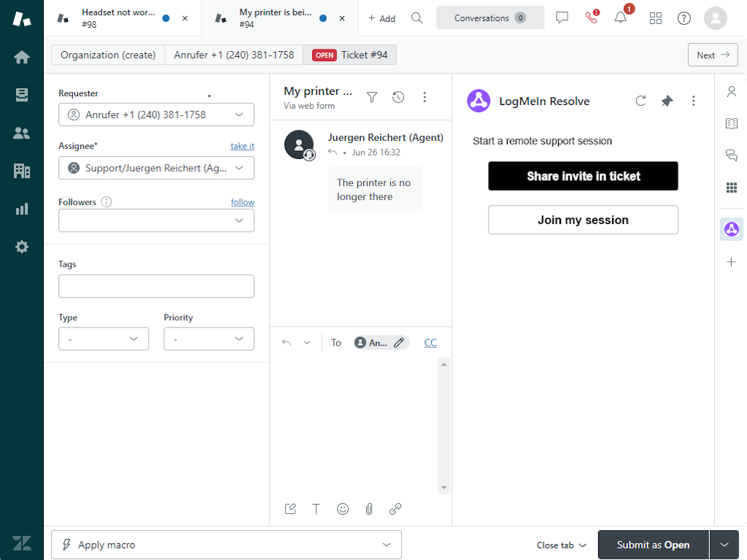This screenshot has width=747, height=560.
Task: Open the Submit as status arrow menu
Action: tap(724, 545)
